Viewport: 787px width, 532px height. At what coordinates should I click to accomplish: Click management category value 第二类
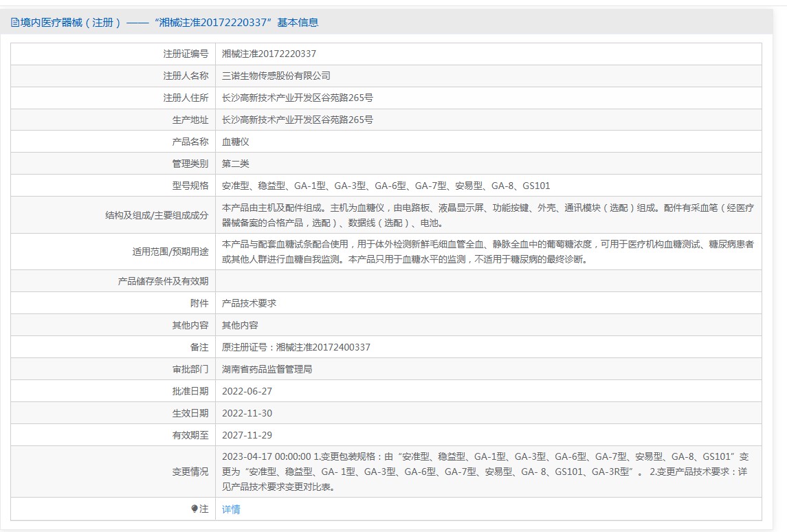pyautogui.click(x=235, y=164)
